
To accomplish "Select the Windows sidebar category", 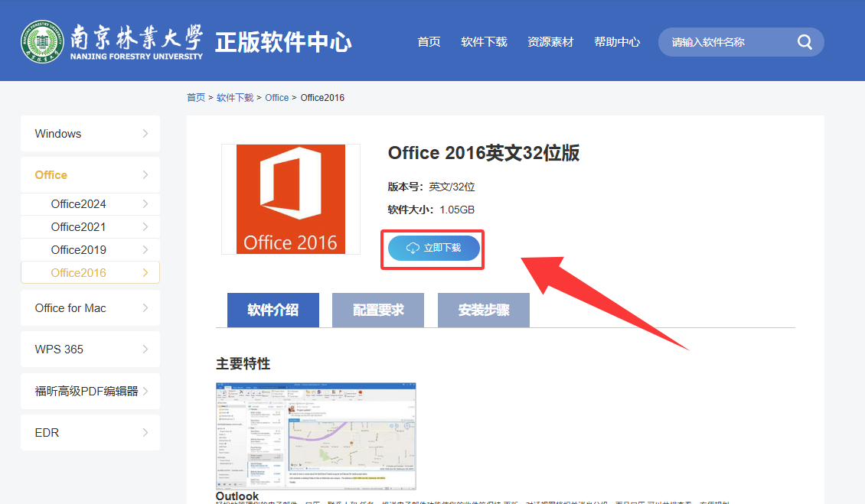I will coord(90,133).
